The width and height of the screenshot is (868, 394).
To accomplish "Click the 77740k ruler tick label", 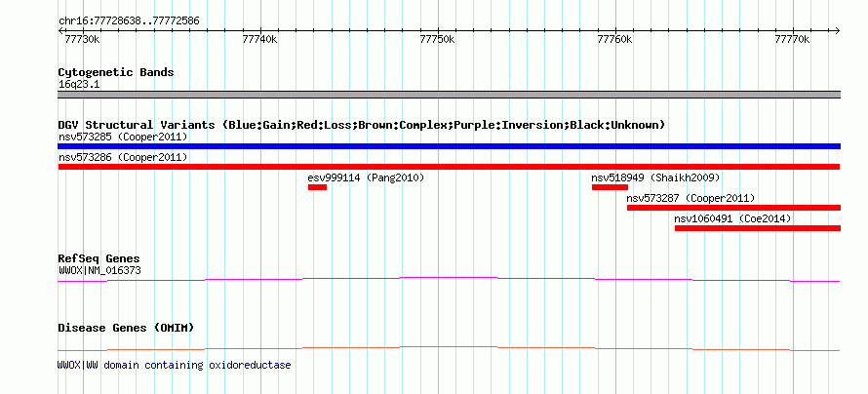I will click(260, 40).
